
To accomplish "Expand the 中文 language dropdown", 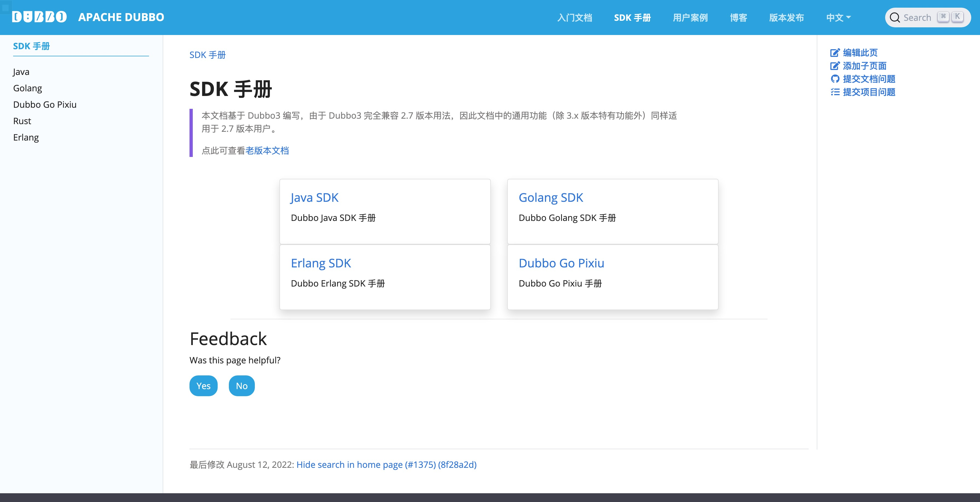I will tap(838, 18).
